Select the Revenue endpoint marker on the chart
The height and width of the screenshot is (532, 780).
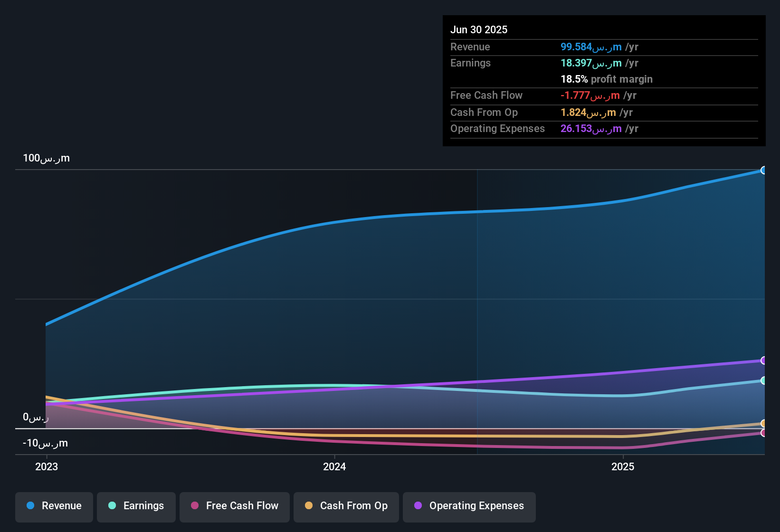click(764, 170)
